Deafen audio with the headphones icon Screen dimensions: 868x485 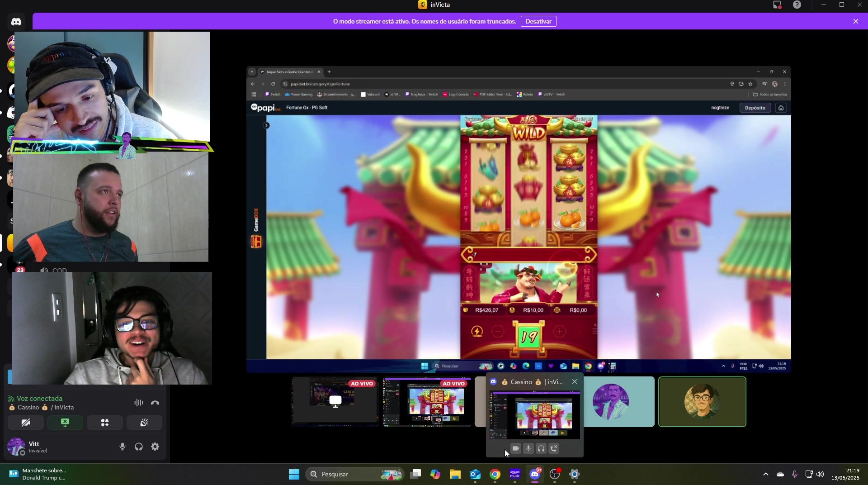(x=139, y=447)
